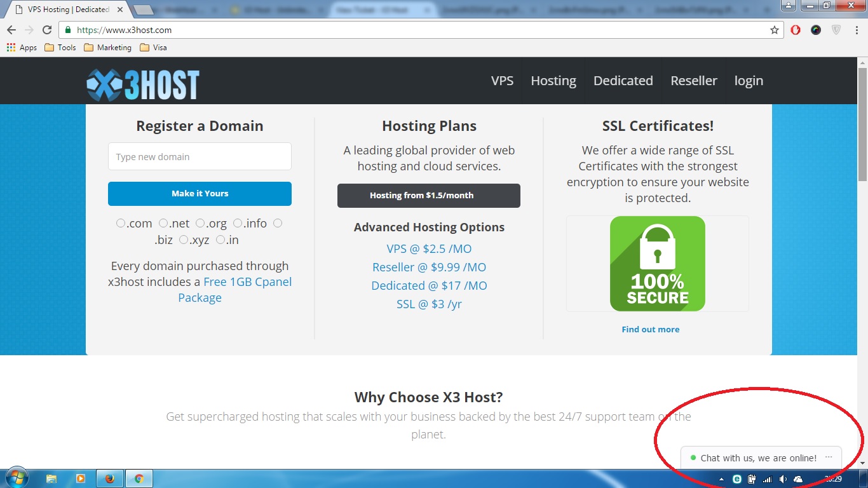The width and height of the screenshot is (868, 488).
Task: Follow the Dedicated @ $17 /MO link
Action: (429, 285)
